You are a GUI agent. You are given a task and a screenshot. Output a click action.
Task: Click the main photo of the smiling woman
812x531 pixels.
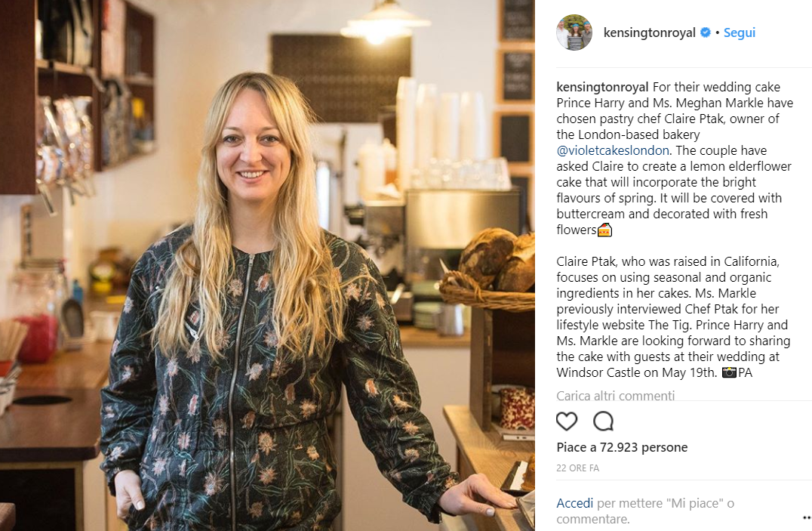click(x=267, y=266)
